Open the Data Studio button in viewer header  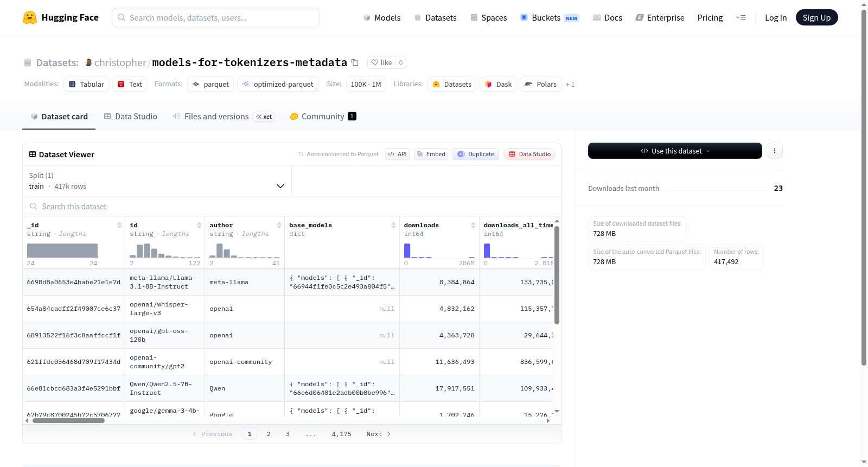coord(529,154)
